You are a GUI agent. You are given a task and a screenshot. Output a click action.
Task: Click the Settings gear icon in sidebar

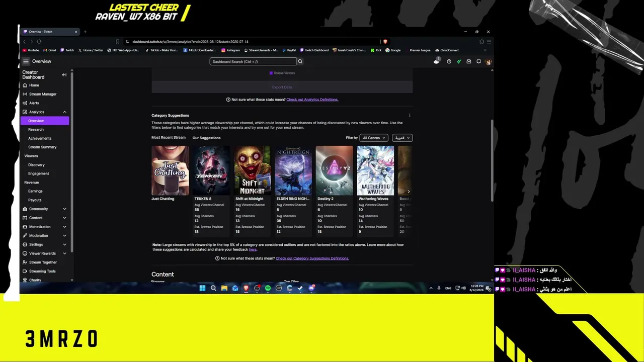[x=25, y=244]
